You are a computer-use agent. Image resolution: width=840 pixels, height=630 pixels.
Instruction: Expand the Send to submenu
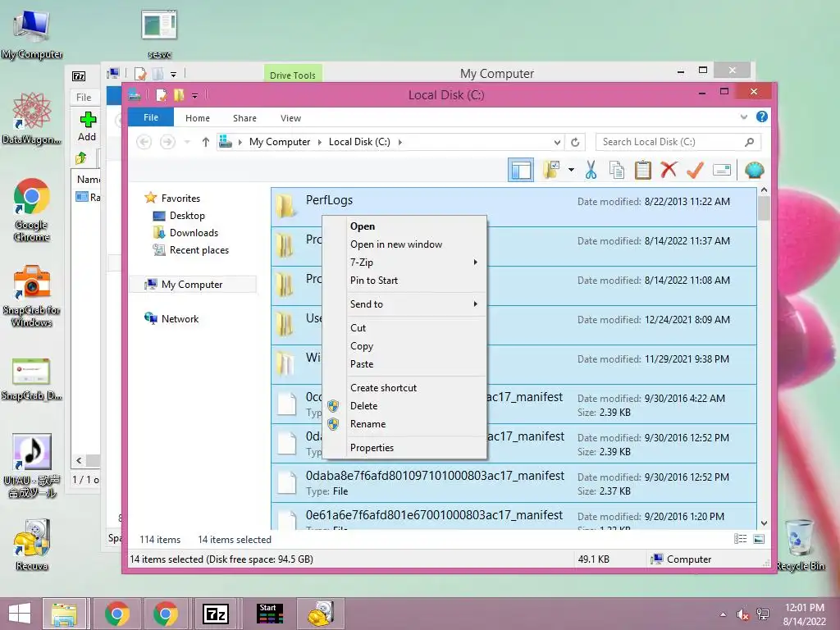click(x=404, y=304)
